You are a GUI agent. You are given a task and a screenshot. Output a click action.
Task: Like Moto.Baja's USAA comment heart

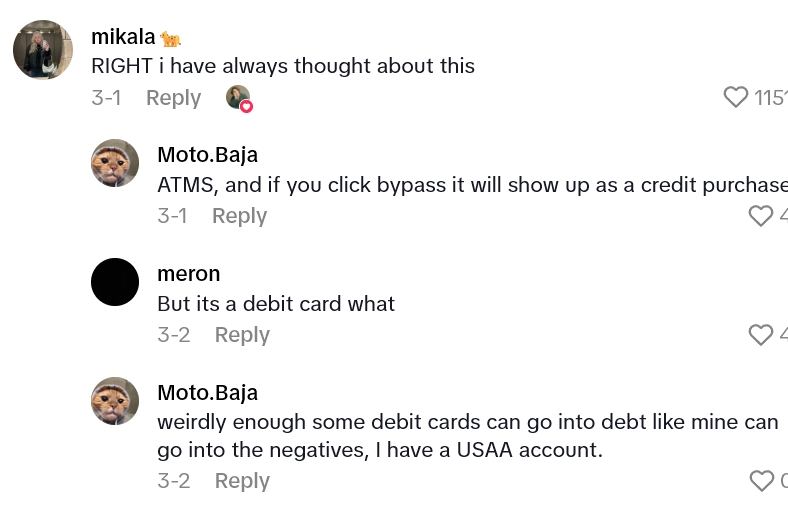pyautogui.click(x=761, y=481)
